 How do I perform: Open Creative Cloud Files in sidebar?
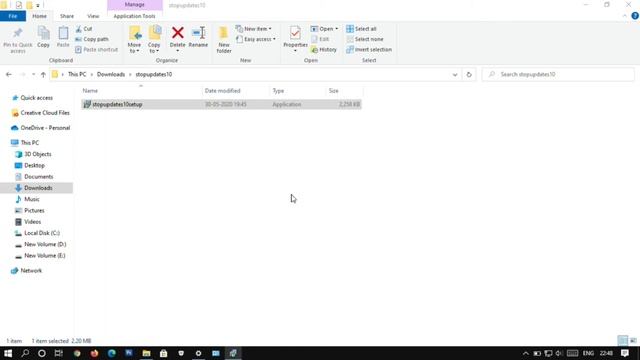pyautogui.click(x=41, y=113)
